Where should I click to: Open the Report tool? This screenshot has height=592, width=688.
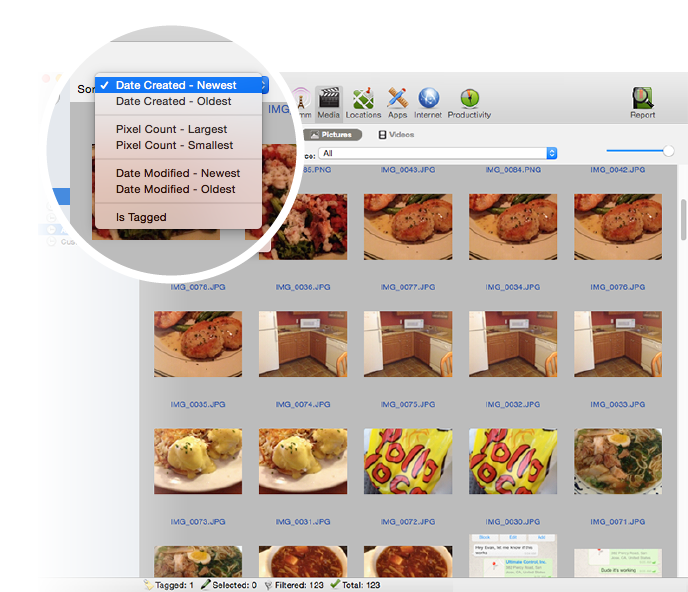click(642, 104)
